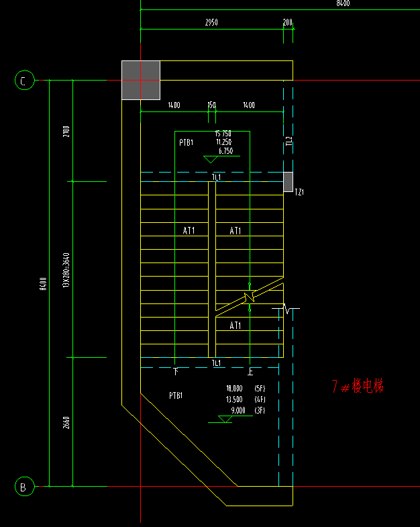Select the 下 direction label
The image size is (420, 527).
pos(176,371)
